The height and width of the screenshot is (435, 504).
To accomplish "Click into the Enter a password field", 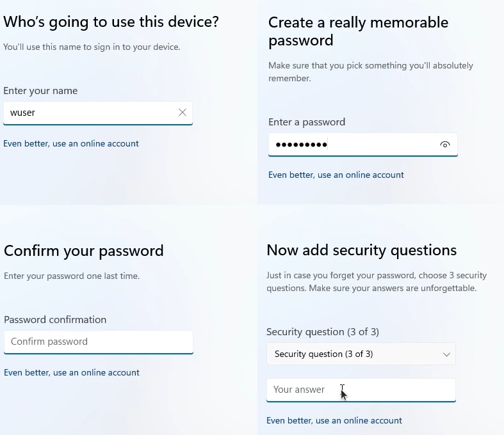I will 352,145.
